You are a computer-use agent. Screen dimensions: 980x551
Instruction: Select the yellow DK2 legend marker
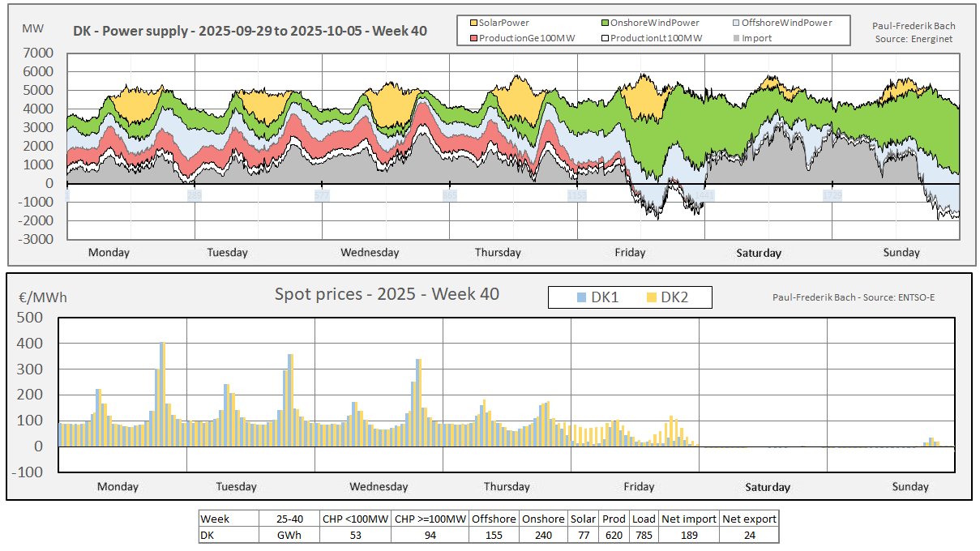click(648, 298)
